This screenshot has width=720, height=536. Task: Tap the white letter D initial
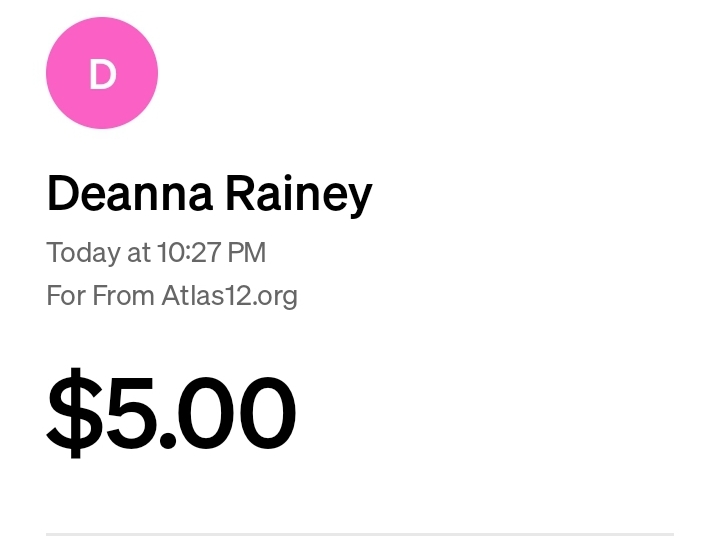pos(102,75)
